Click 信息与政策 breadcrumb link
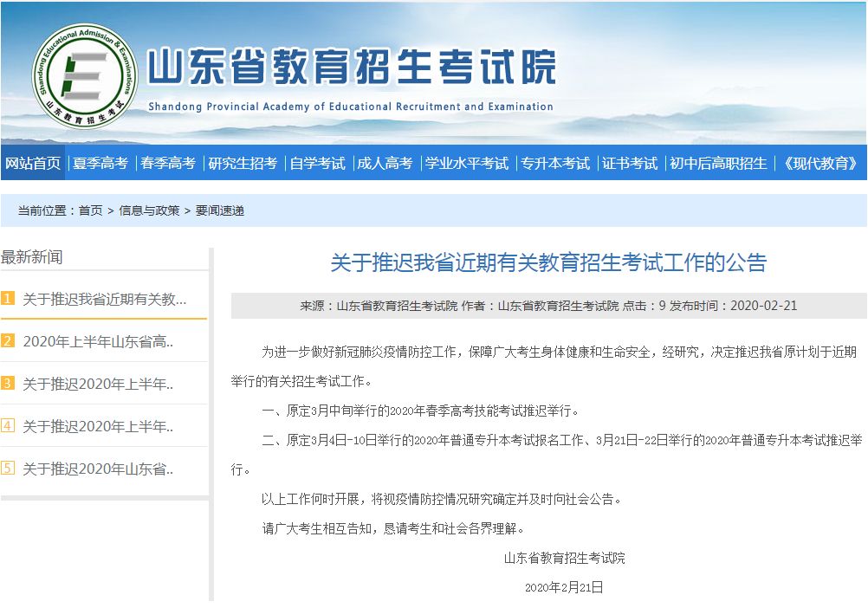Viewport: 868px width, 608px height. (x=149, y=210)
